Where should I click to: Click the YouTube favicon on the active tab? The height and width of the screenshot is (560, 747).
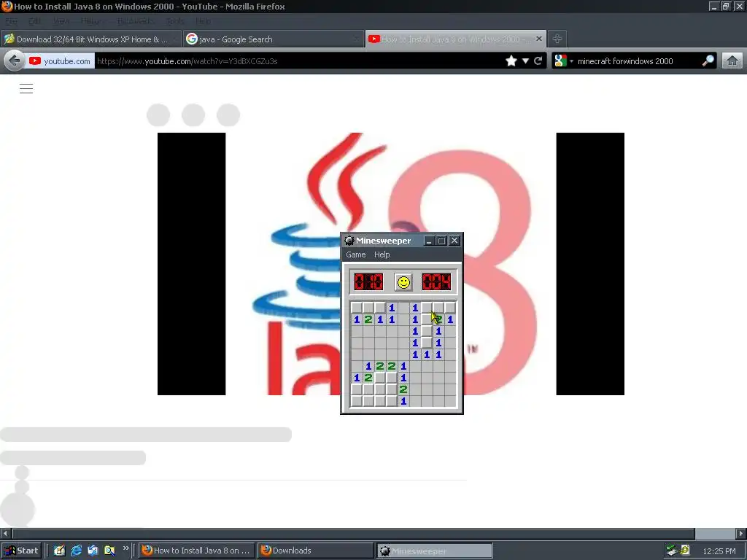click(374, 39)
